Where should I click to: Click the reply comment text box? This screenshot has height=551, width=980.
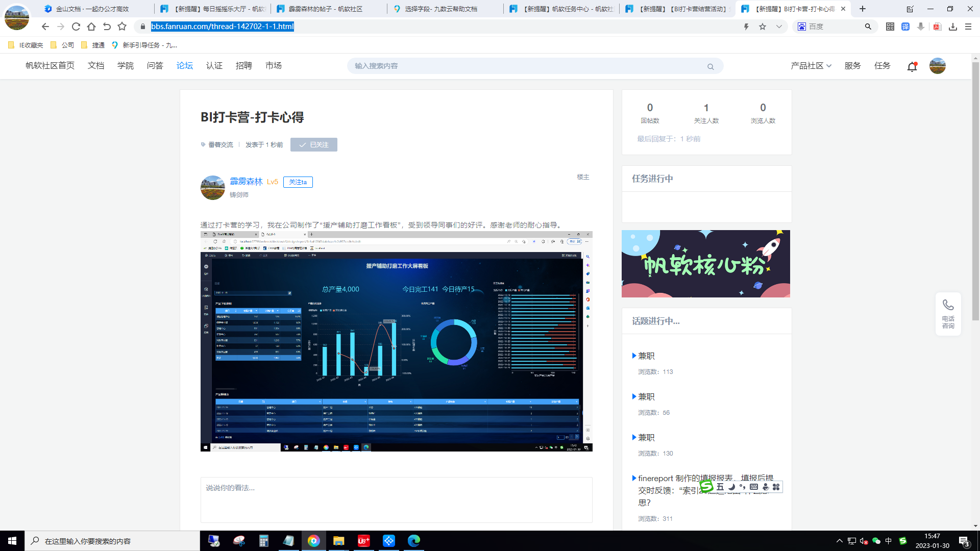(396, 500)
